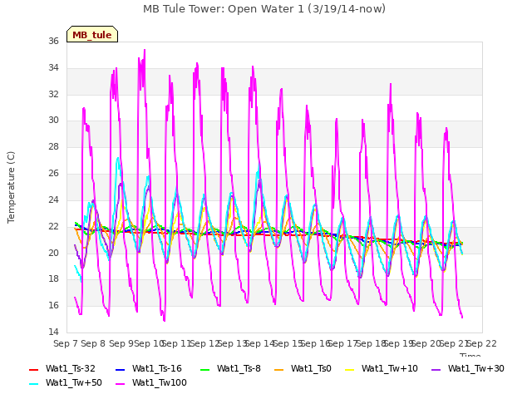Click the chart title text
This screenshot has height=399, width=532.
tap(264, 9)
